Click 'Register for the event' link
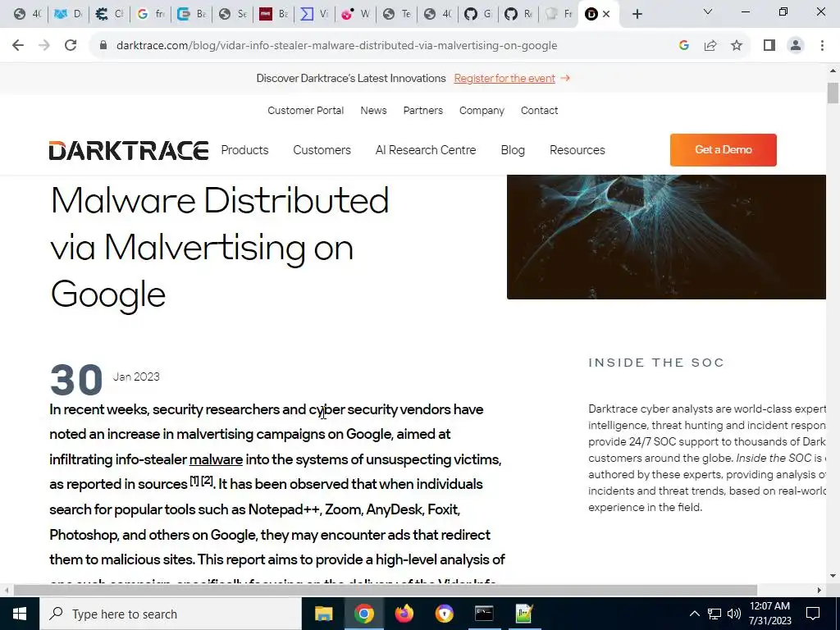This screenshot has width=840, height=630. coord(504,78)
